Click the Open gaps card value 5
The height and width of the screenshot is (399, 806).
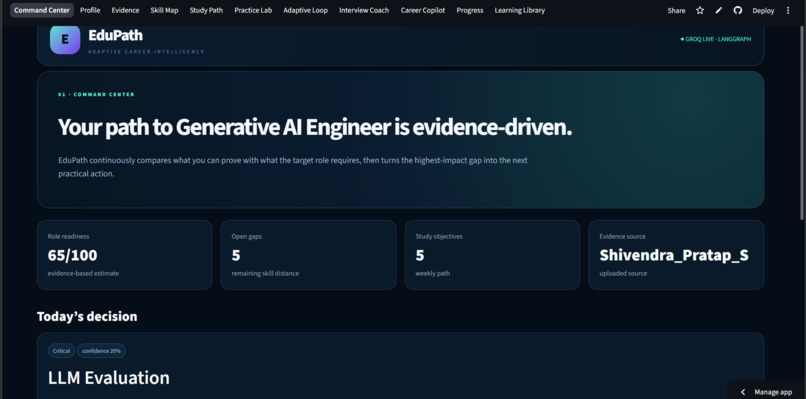coord(235,255)
